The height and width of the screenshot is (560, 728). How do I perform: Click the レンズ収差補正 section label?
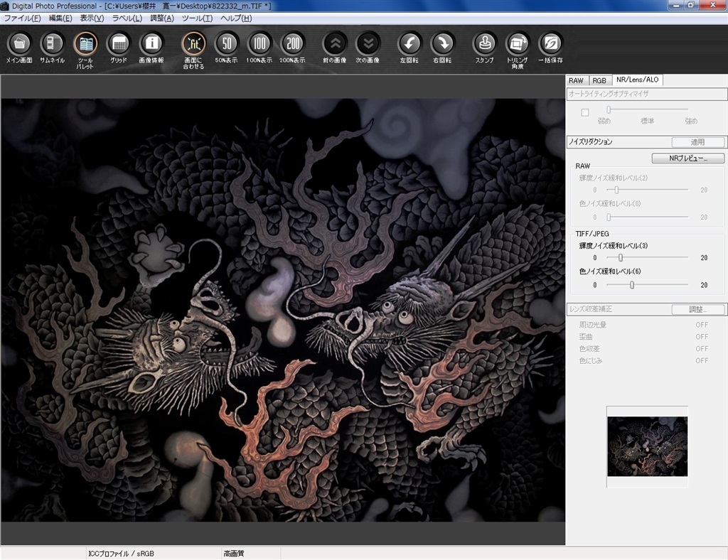pos(591,309)
